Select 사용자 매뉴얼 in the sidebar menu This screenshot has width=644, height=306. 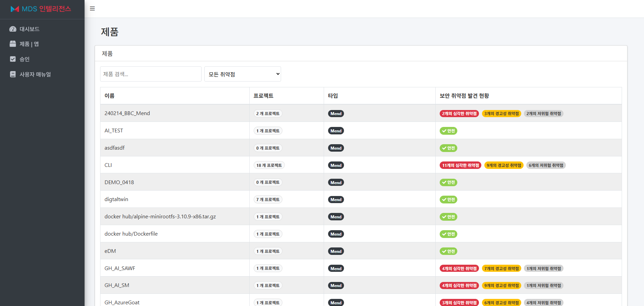coord(35,74)
